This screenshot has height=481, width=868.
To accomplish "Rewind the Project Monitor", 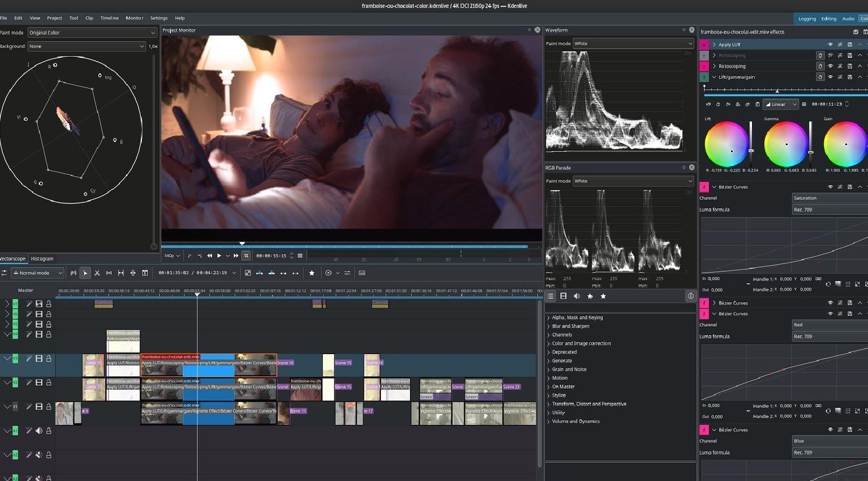I will pos(209,256).
